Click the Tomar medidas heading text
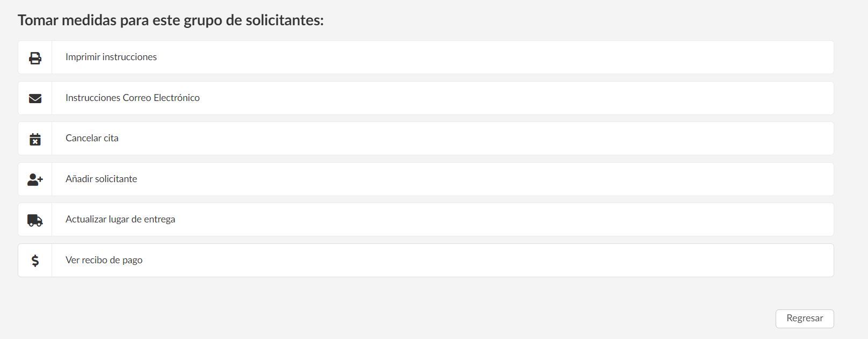Viewport: 868px width, 339px height. (x=171, y=20)
